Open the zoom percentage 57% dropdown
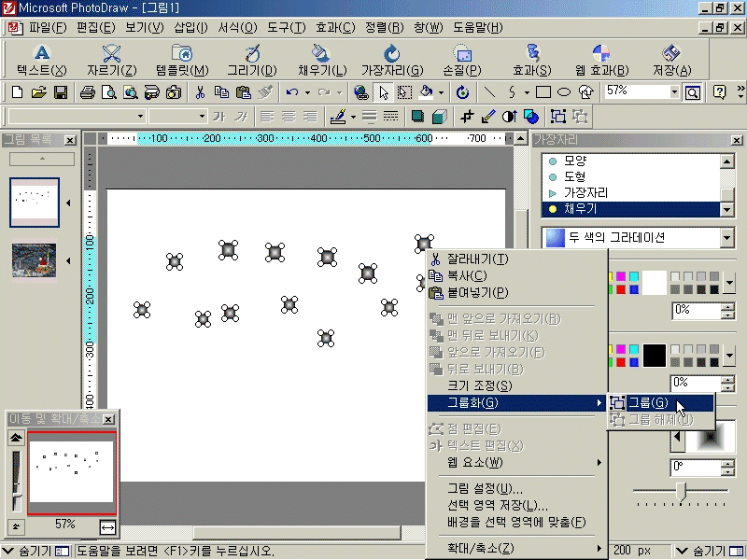Screen dimensions: 747x560 [674, 91]
